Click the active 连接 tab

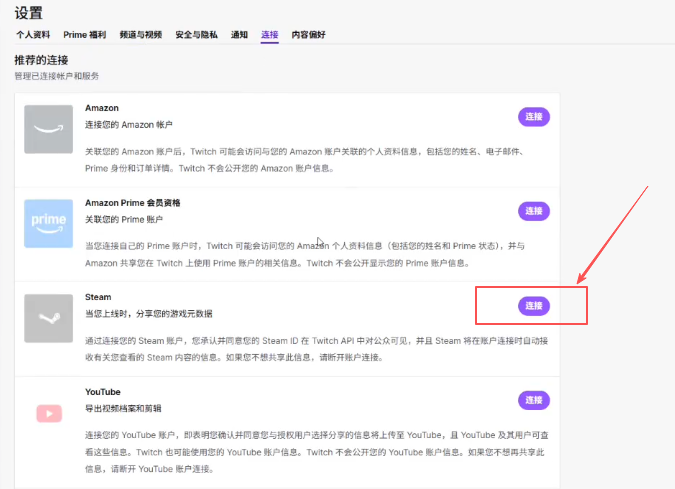tap(269, 34)
